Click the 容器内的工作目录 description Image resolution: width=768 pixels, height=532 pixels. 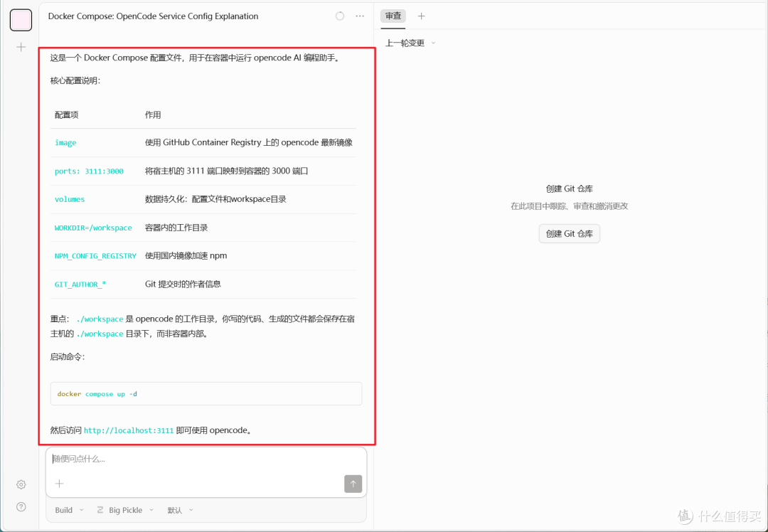pos(176,228)
